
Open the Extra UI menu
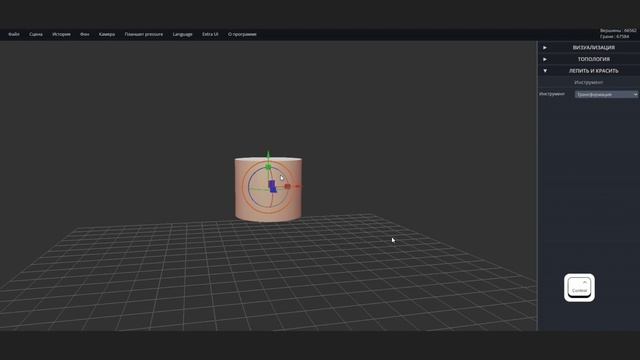click(210, 34)
